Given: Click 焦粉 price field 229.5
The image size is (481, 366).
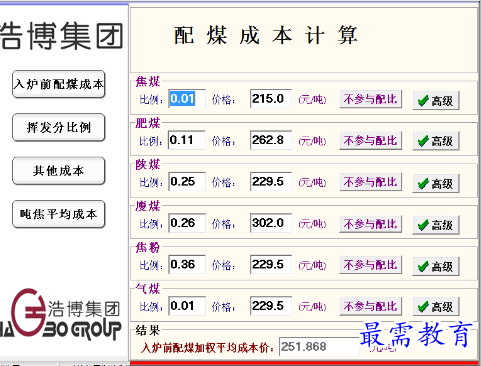Looking at the screenshot, I should point(271,265).
